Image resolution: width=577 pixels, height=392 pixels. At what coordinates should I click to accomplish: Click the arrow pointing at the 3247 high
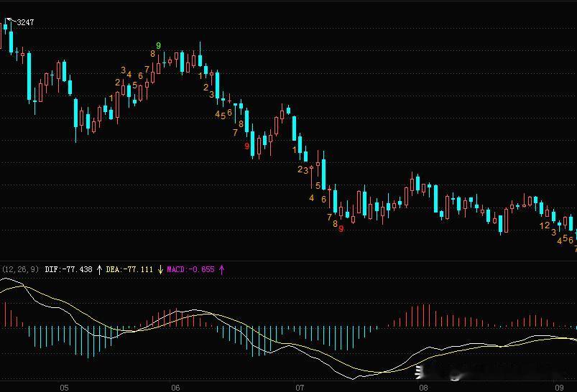pyautogui.click(x=11, y=20)
